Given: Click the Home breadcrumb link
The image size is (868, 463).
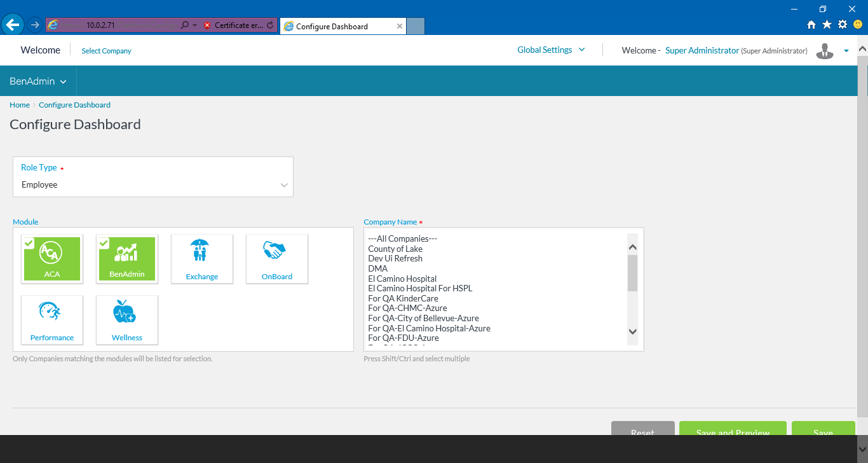Looking at the screenshot, I should (x=20, y=105).
